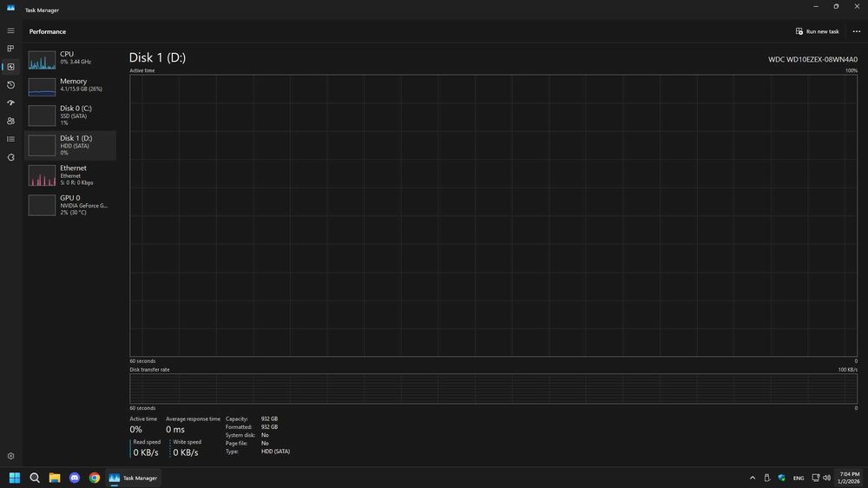
Task: Select Disk 1 (D:) entry
Action: (70, 146)
